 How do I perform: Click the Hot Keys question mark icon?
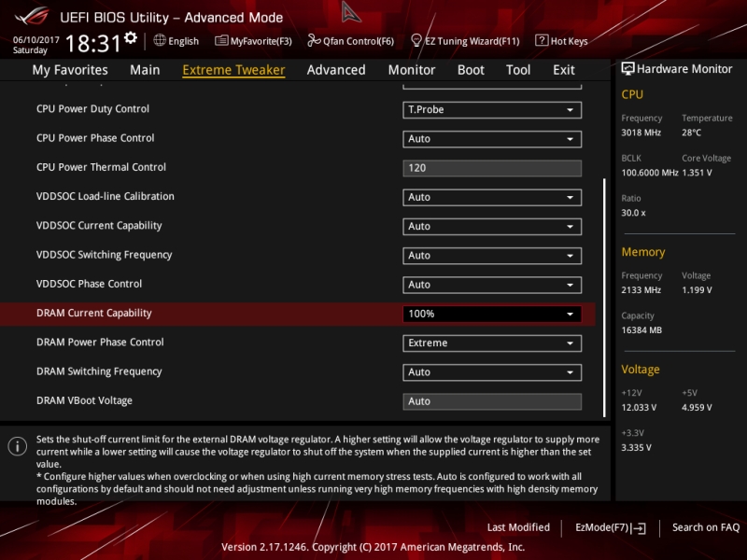[542, 40]
